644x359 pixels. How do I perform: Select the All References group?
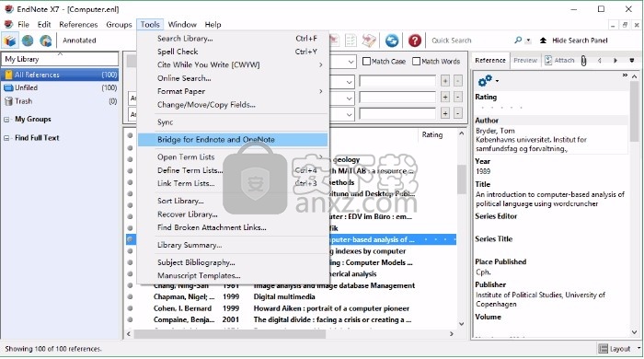(61, 75)
